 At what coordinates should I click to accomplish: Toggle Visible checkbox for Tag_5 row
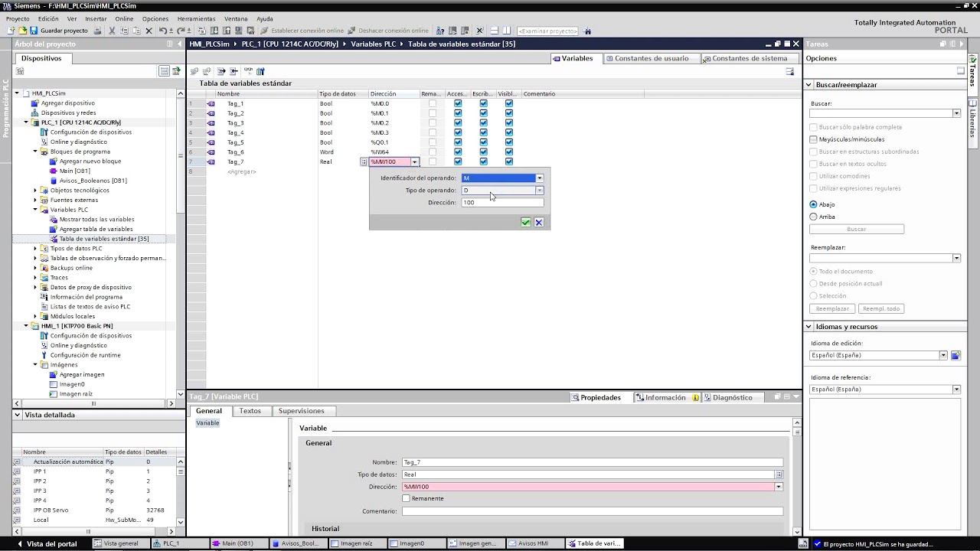509,142
